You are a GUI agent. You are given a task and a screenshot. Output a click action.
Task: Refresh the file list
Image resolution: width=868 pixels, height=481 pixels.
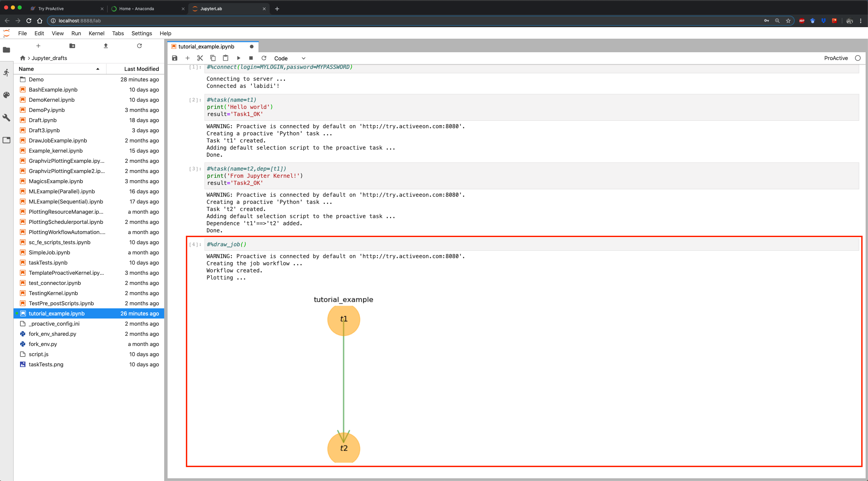(139, 46)
